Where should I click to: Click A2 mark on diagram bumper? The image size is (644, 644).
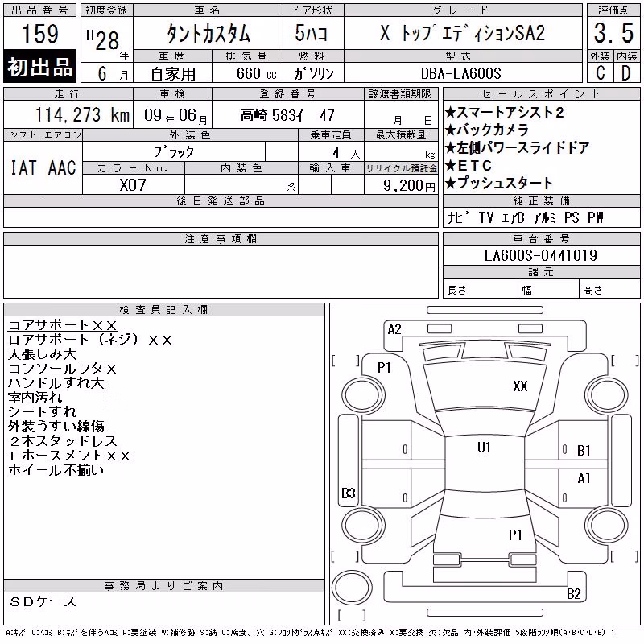394,329
